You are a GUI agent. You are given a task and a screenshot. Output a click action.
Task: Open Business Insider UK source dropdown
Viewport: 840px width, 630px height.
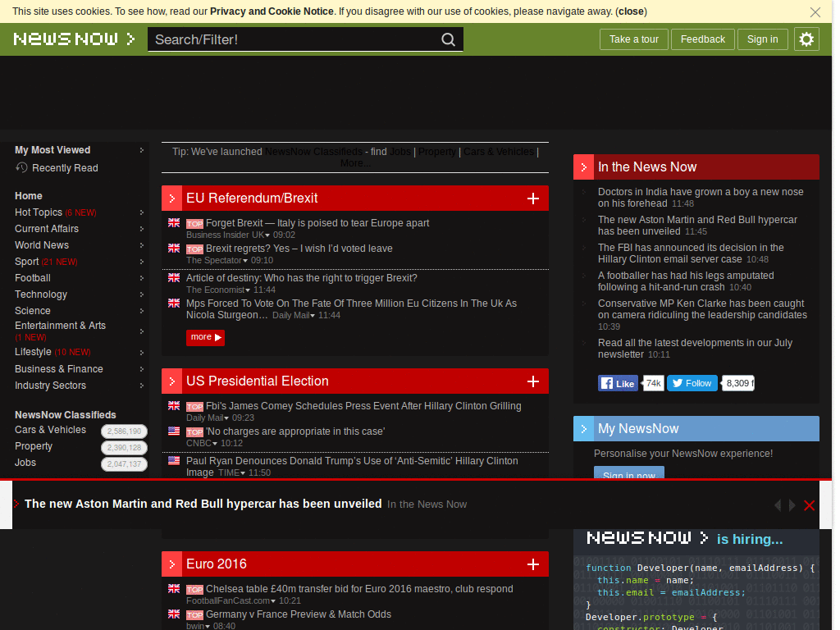tap(267, 235)
